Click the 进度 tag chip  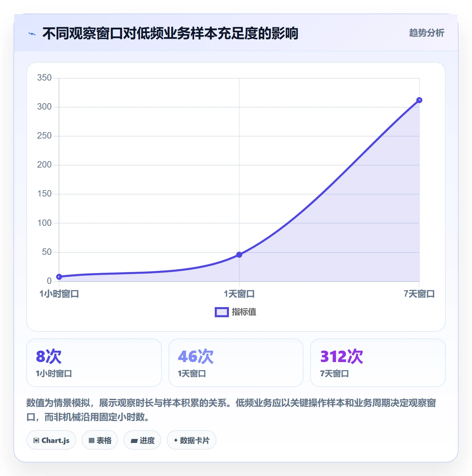142,440
